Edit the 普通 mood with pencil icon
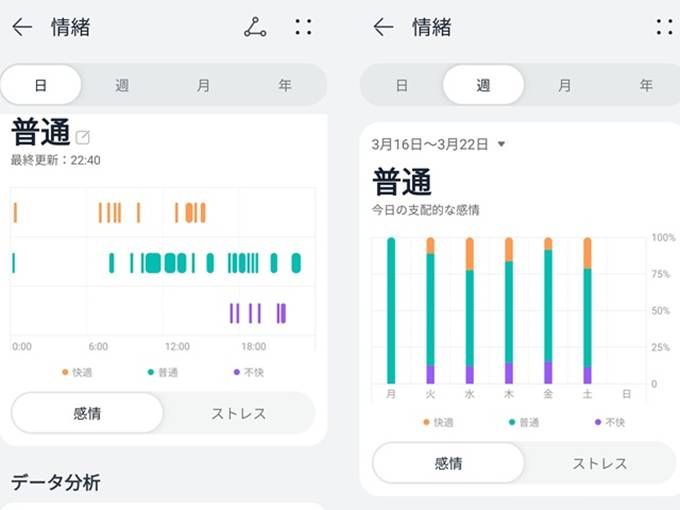 coord(83,137)
